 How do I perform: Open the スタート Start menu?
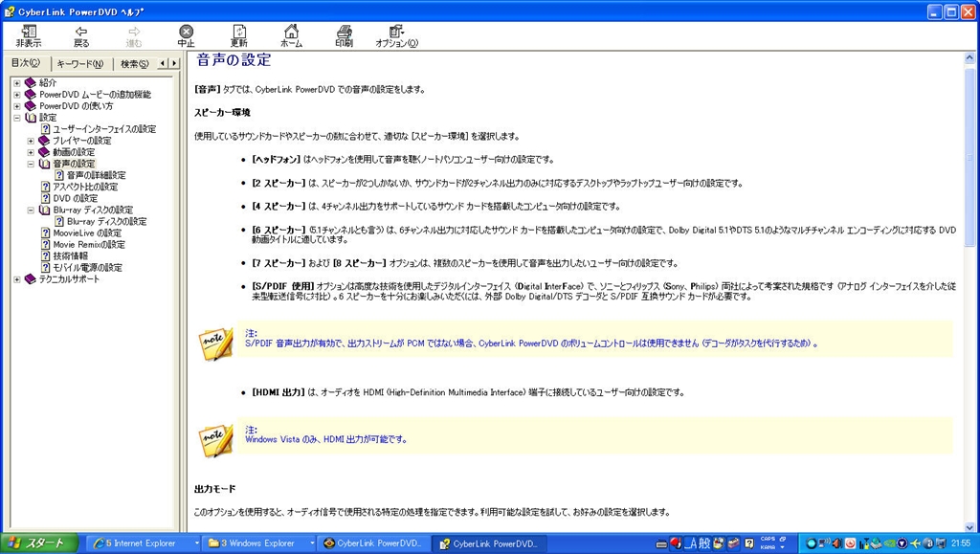38,543
